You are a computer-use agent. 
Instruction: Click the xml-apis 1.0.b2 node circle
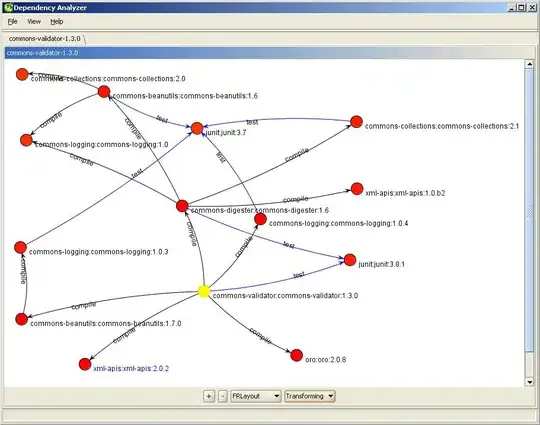(357, 189)
